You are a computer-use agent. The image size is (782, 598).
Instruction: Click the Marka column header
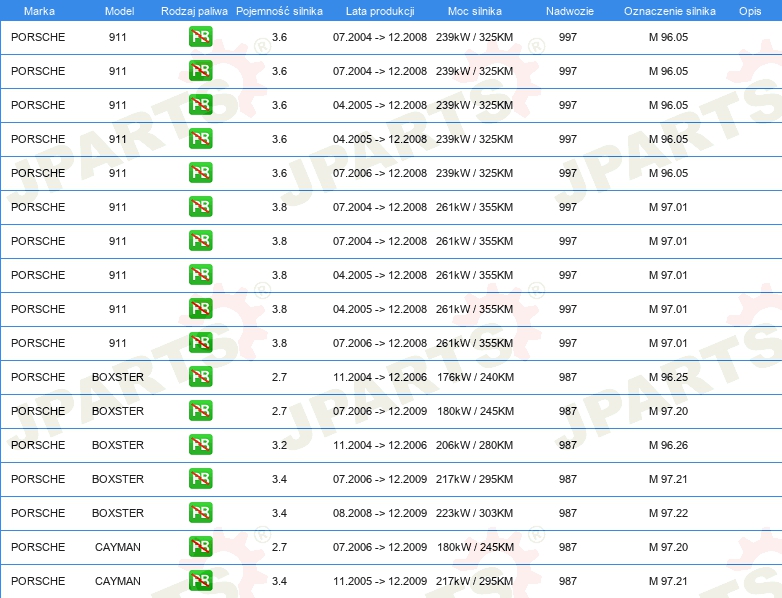(x=39, y=10)
